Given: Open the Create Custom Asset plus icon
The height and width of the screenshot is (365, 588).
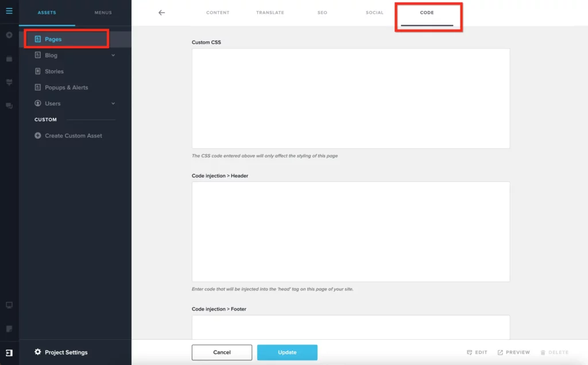Looking at the screenshot, I should click(x=37, y=135).
